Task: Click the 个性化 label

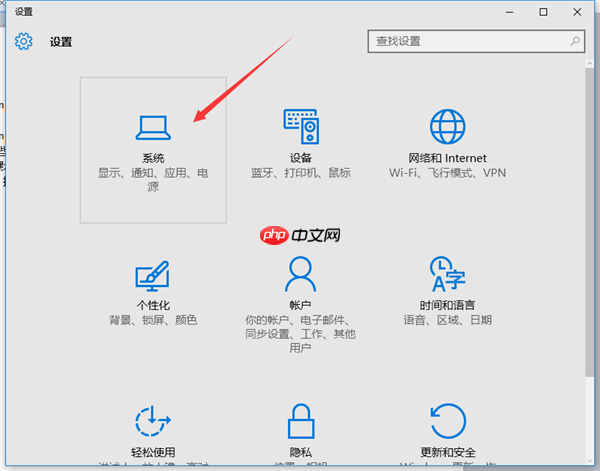Action: [x=153, y=305]
